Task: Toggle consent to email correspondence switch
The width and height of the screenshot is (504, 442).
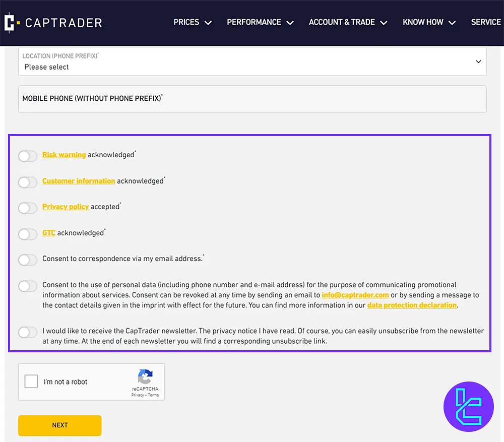Action: click(28, 260)
